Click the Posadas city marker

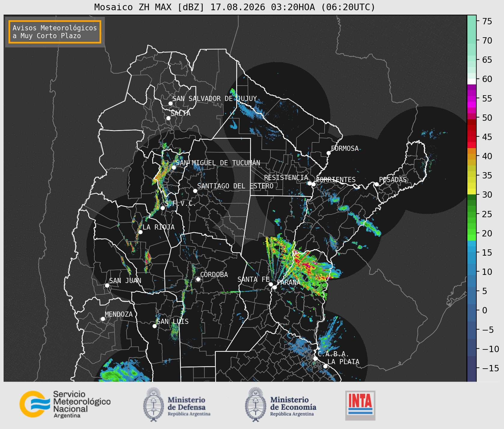pos(377,184)
